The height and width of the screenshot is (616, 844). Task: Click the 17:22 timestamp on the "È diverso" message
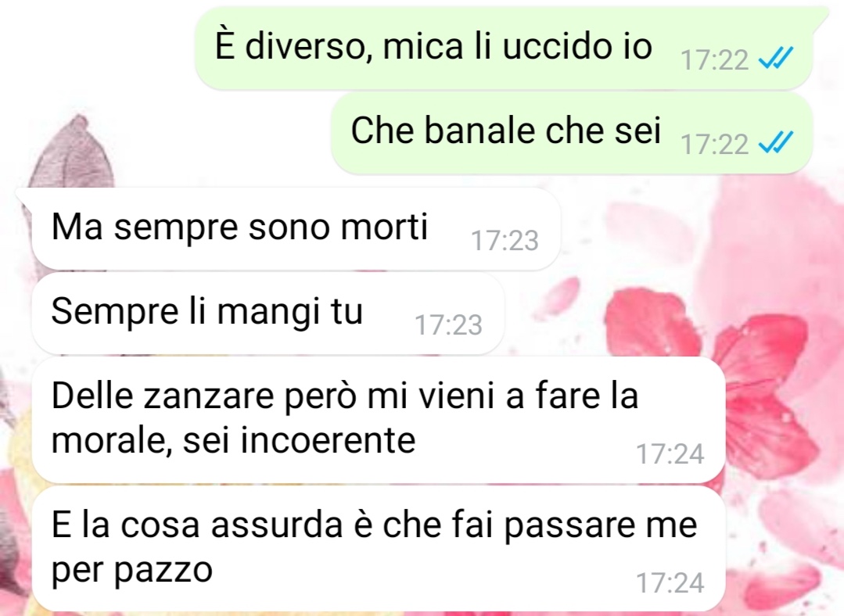[x=714, y=59]
